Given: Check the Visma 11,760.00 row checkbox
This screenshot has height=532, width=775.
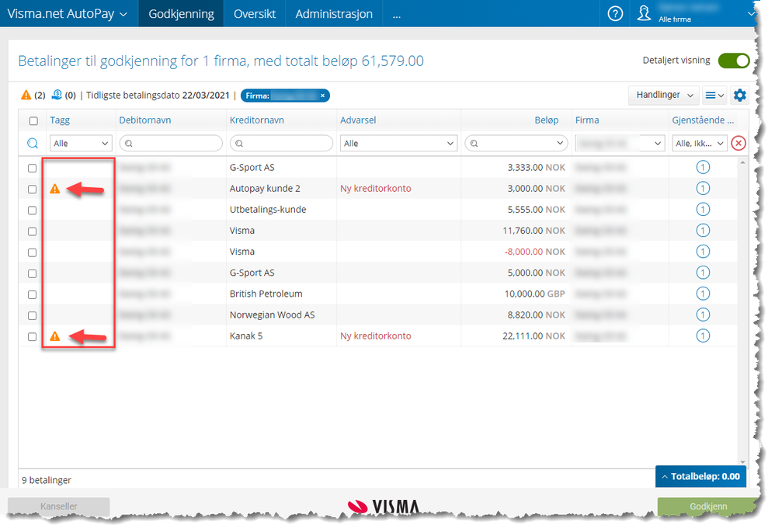Looking at the screenshot, I should click(32, 231).
